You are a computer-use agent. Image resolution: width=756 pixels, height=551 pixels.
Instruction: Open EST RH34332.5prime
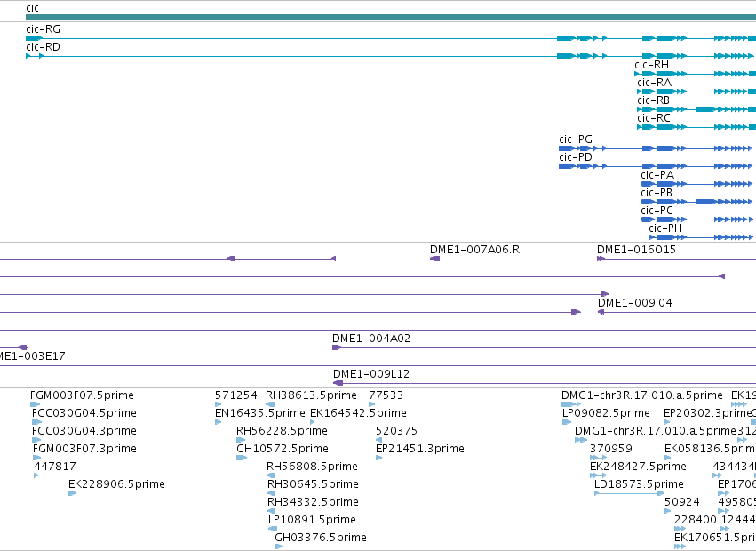pos(314,502)
